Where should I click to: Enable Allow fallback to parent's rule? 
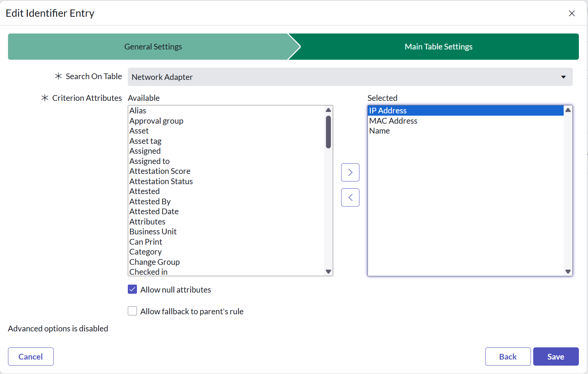132,311
